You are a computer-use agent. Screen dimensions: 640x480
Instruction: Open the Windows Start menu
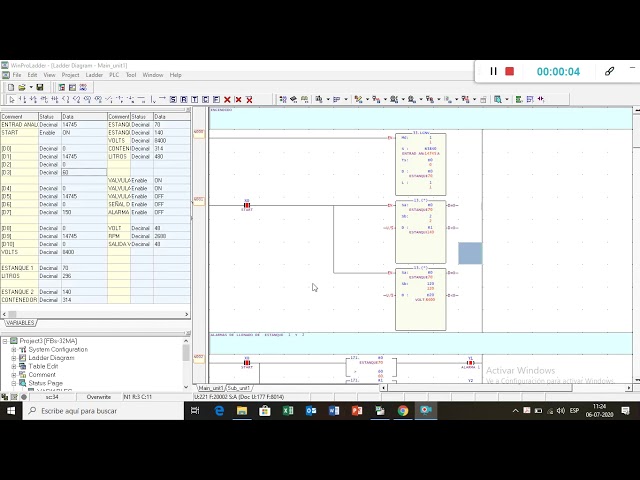[11, 411]
